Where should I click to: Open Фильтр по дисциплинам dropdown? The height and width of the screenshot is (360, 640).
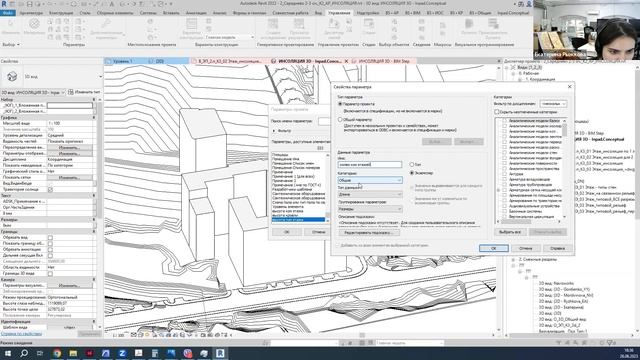(x=553, y=104)
